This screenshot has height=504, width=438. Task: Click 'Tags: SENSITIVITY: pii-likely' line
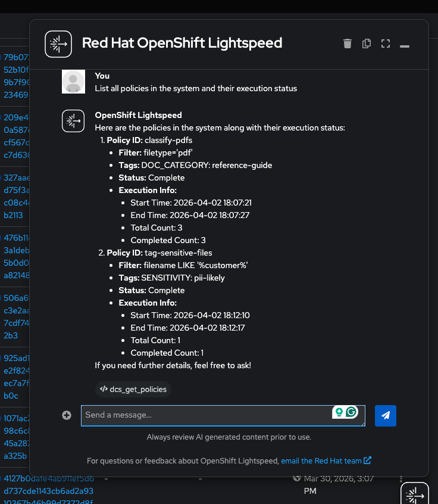pyautogui.click(x=171, y=278)
